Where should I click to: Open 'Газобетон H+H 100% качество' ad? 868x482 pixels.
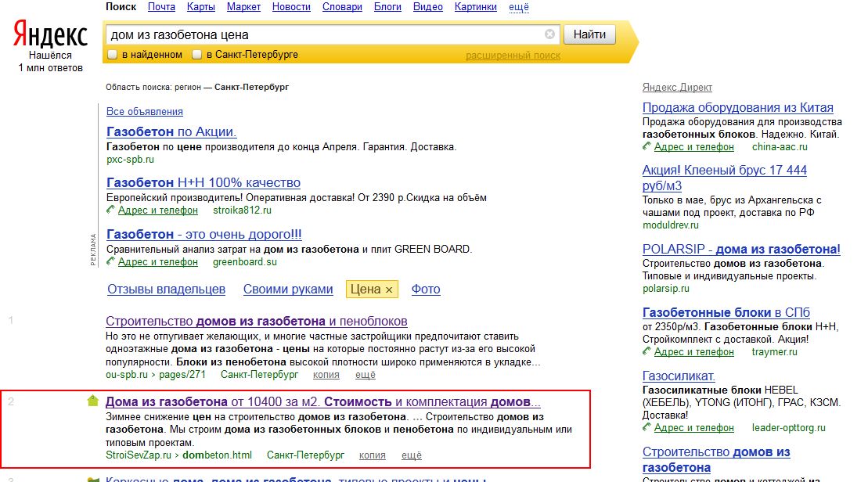(203, 182)
